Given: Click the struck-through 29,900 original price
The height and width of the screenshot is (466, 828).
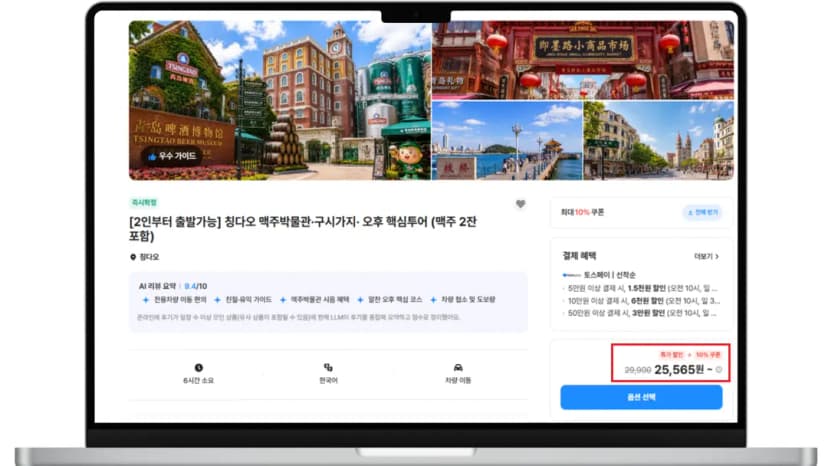Looking at the screenshot, I should [637, 370].
